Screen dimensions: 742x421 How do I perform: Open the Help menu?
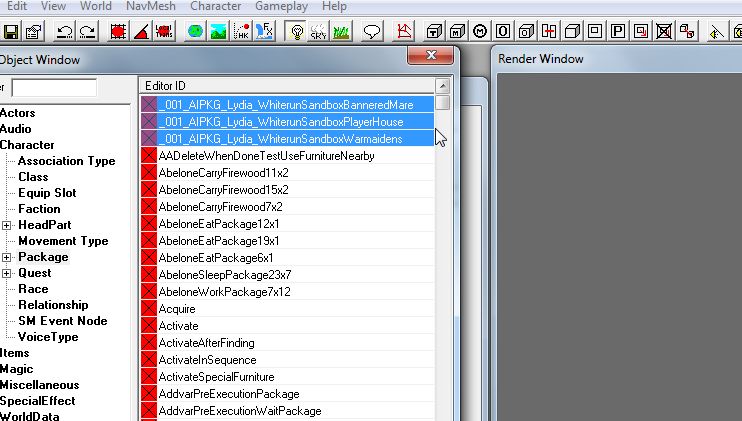pos(334,6)
